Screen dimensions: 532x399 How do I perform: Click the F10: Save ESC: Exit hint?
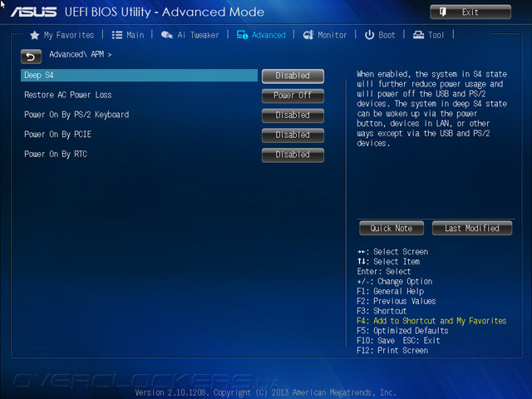tap(398, 341)
